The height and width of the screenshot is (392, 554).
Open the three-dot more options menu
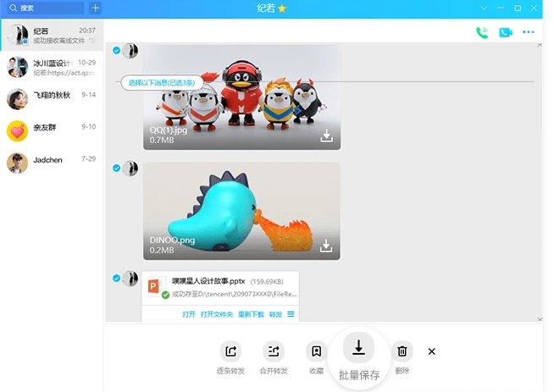(x=529, y=32)
